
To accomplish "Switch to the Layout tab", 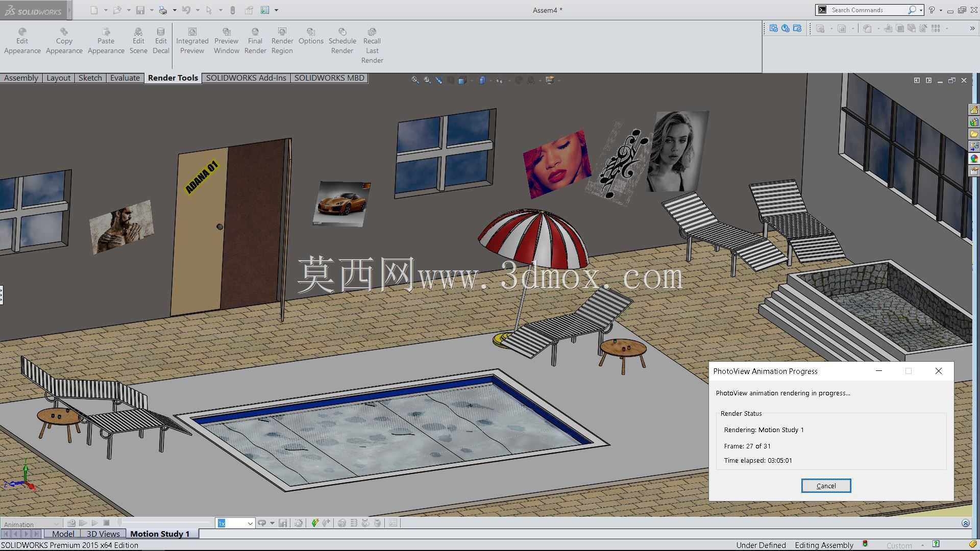I will 58,78.
